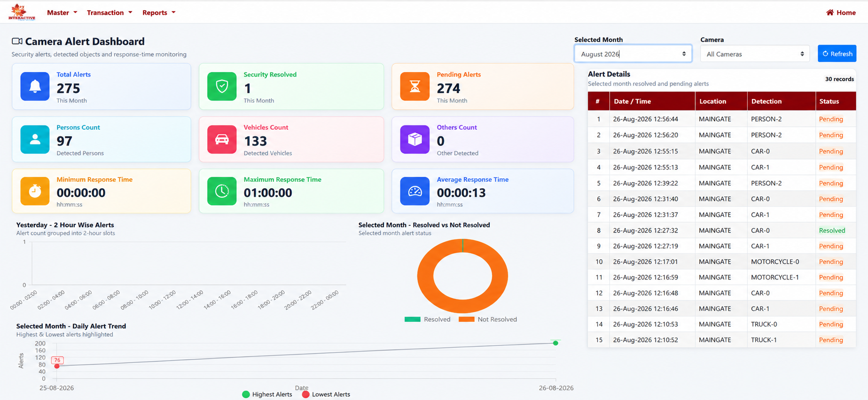Expand the Reports menu
The height and width of the screenshot is (400, 868).
point(159,13)
